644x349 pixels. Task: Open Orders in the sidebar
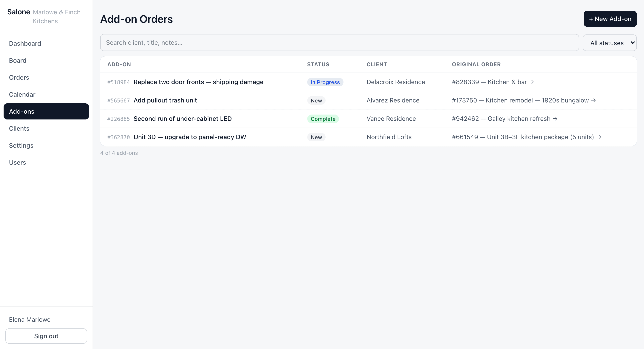point(46,78)
